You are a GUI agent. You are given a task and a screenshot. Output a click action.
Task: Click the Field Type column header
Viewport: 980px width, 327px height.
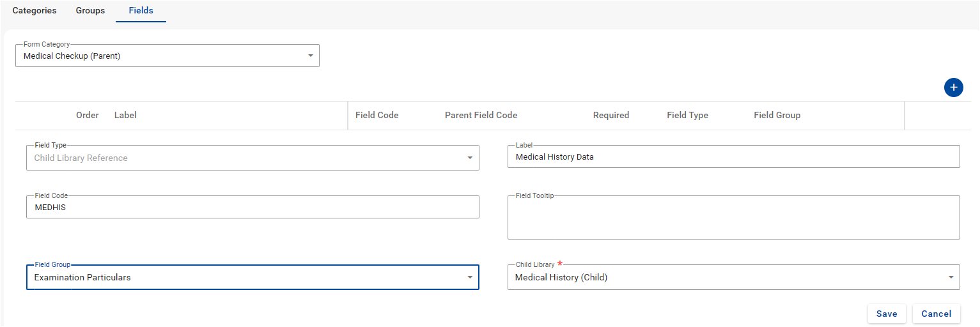click(687, 116)
